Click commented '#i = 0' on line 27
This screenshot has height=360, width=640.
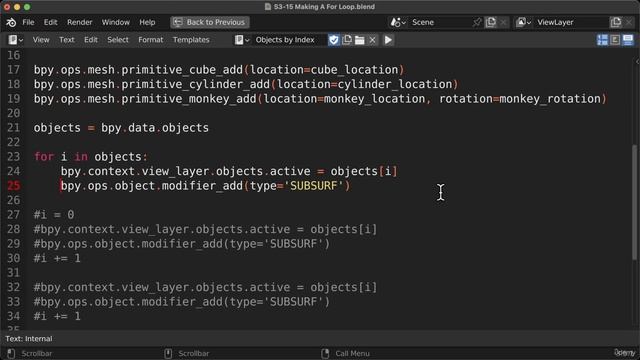pyautogui.click(x=54, y=215)
